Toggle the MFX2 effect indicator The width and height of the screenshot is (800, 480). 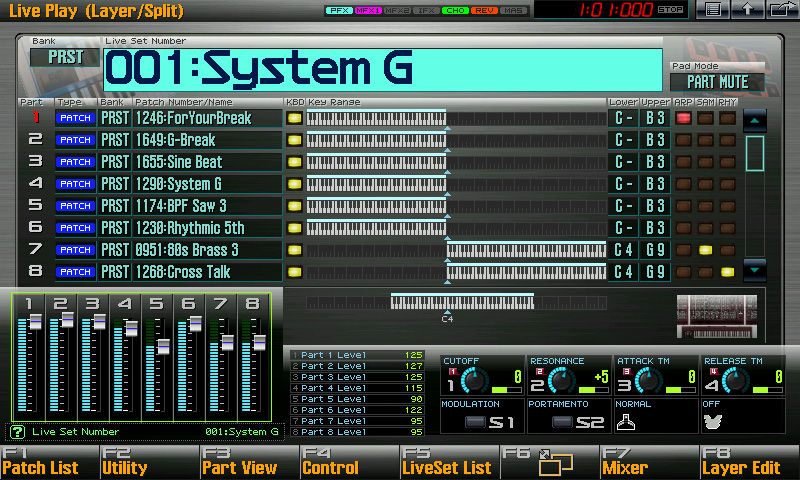pos(397,10)
